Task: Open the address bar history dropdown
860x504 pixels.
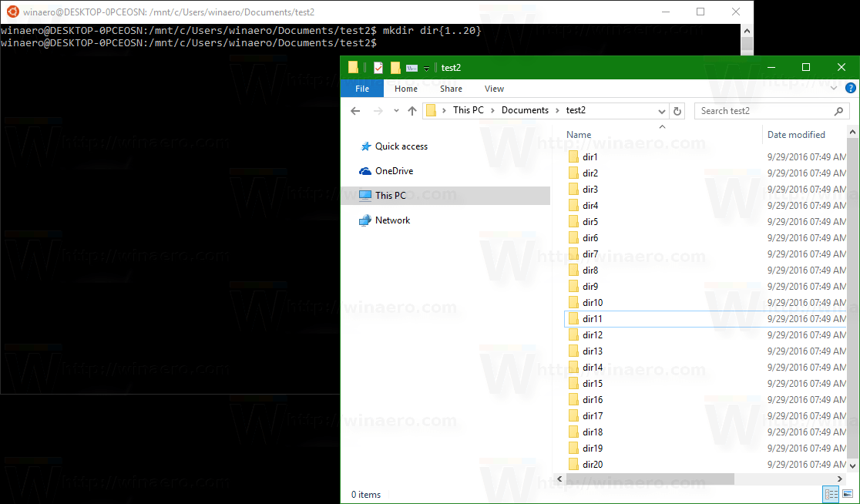Action: click(x=662, y=110)
